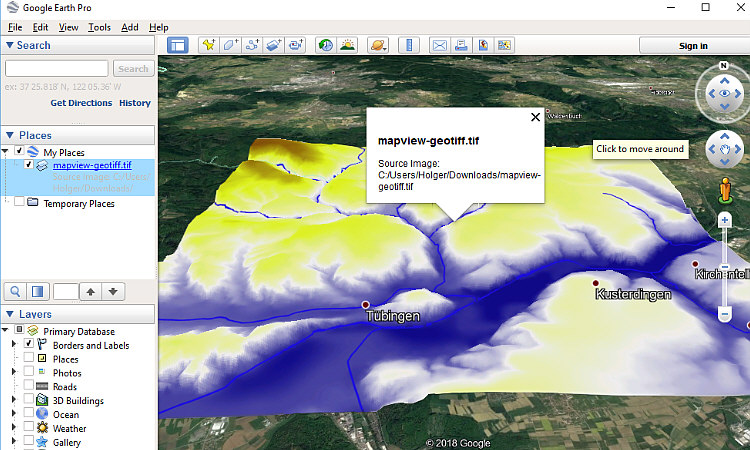This screenshot has height=450, width=750.
Task: Switch planets with the Saturn icon
Action: pos(378,45)
